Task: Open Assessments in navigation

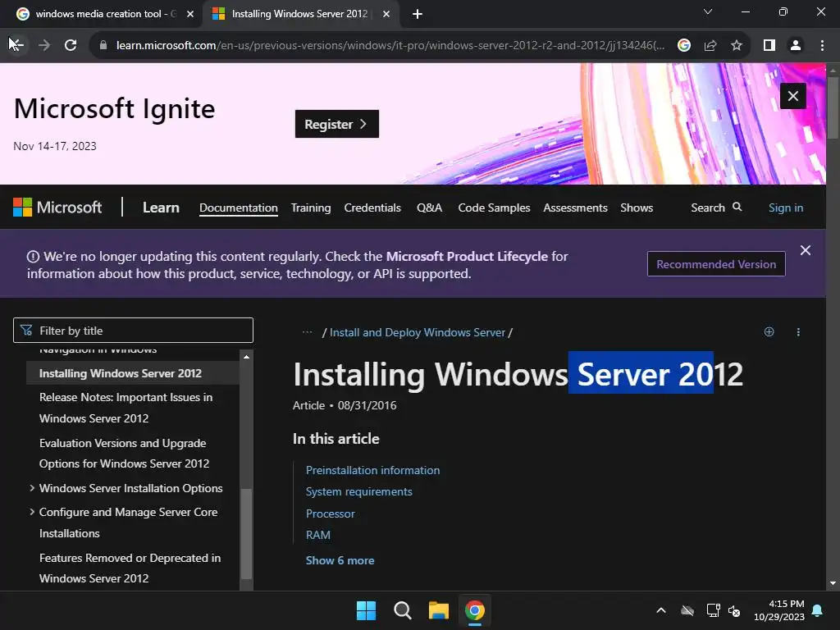Action: (x=575, y=208)
